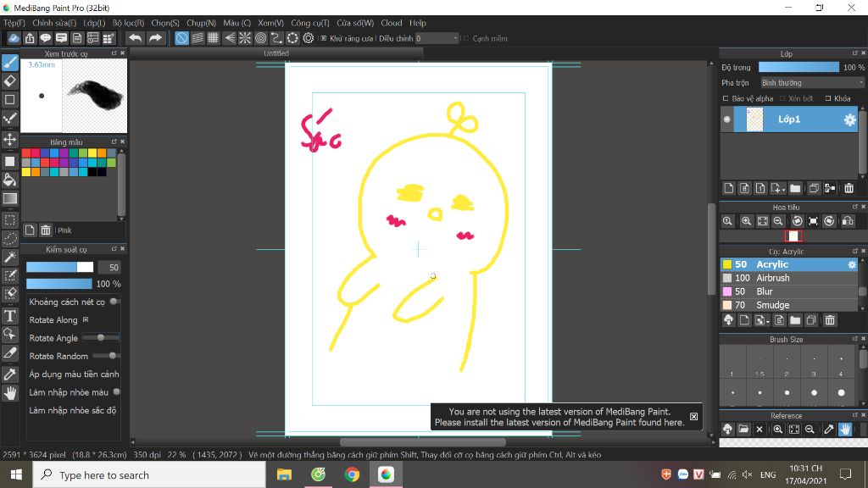Delete the selected layer with trash icon
Screen dimensions: 868x488
(849, 189)
